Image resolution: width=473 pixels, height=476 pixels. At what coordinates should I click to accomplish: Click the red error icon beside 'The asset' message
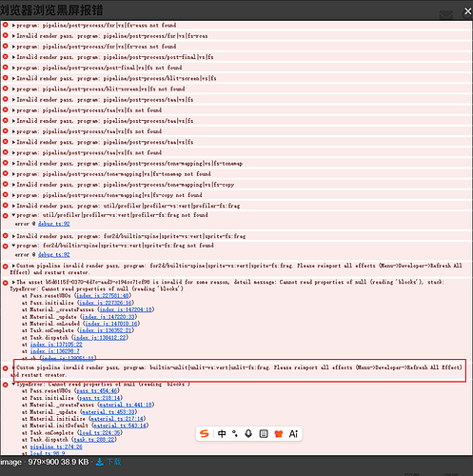pyautogui.click(x=5, y=283)
